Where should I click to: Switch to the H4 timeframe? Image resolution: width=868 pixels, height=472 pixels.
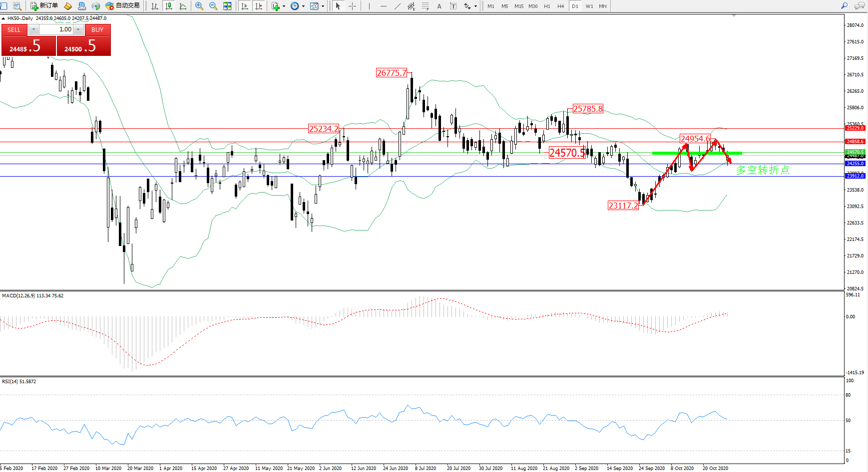560,6
